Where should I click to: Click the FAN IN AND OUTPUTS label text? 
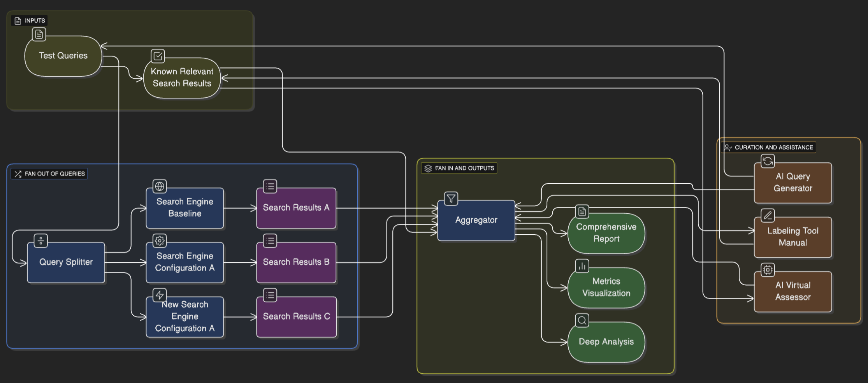click(x=465, y=169)
